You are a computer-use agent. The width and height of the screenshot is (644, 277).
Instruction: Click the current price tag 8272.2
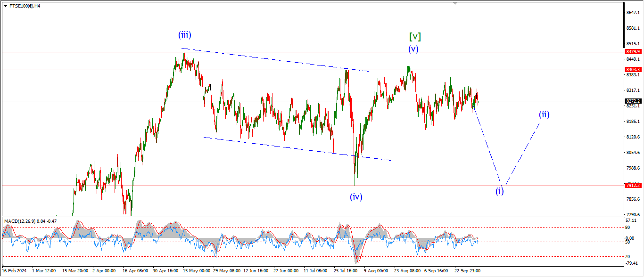[x=632, y=101]
